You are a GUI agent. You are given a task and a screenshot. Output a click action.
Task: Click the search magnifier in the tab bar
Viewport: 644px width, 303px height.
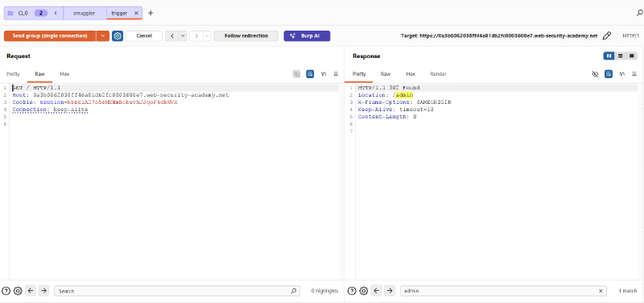pos(639,13)
